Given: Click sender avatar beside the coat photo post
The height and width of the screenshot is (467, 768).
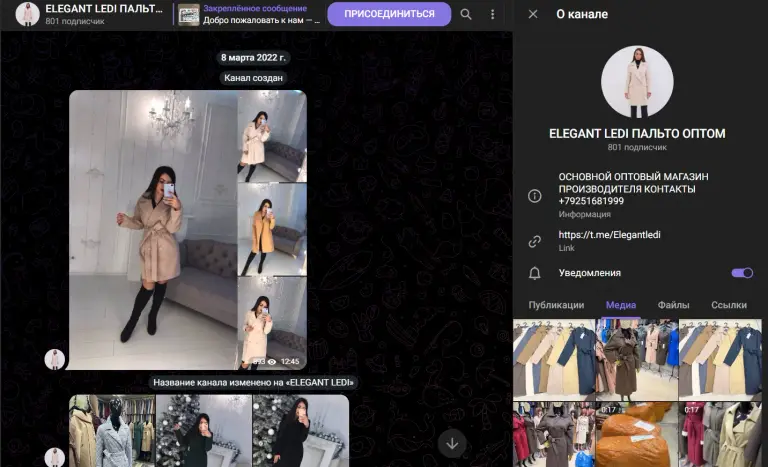Looking at the screenshot, I should (x=54, y=359).
